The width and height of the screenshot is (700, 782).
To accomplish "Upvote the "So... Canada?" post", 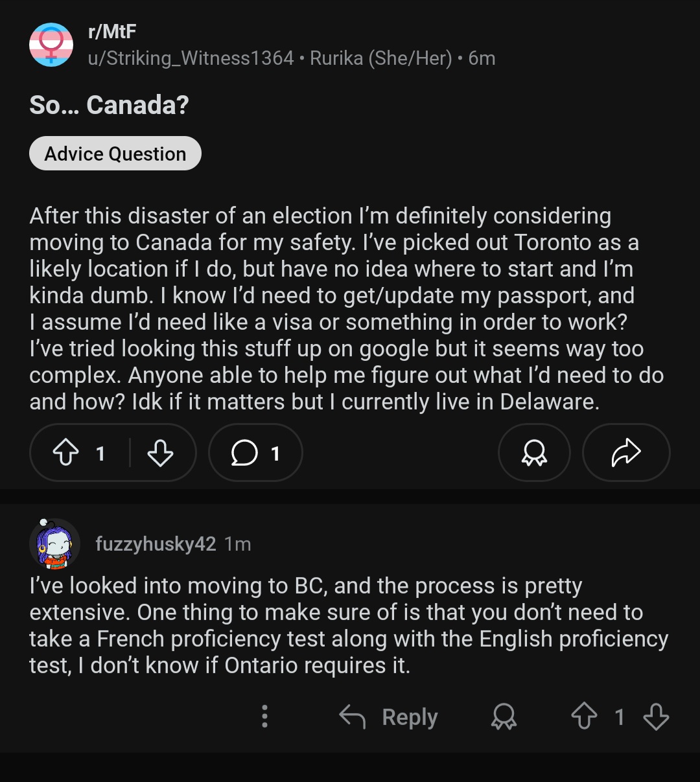I will click(66, 453).
